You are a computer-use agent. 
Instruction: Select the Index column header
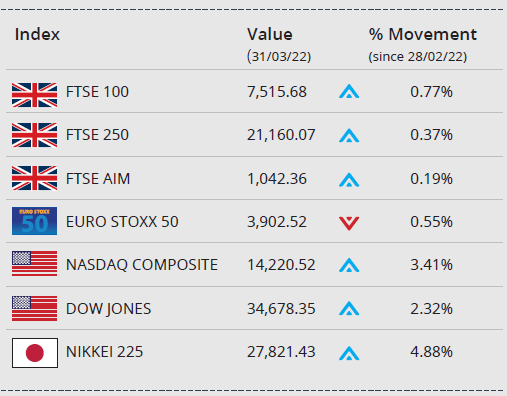pos(37,34)
